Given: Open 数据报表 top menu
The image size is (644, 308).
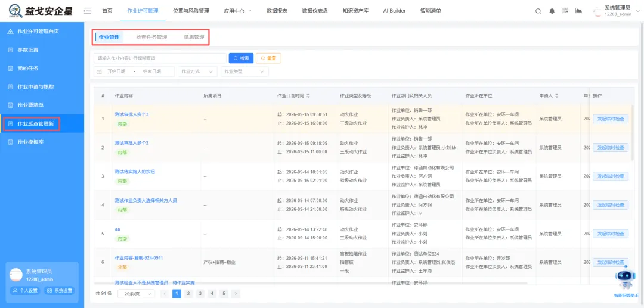Looking at the screenshot, I should pos(277,11).
